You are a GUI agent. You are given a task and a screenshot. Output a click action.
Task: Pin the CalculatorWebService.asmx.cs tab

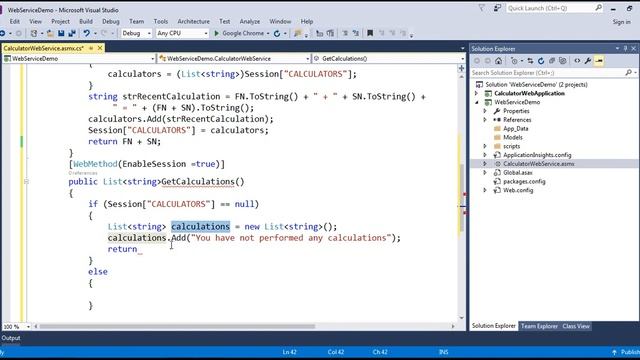click(x=91, y=48)
